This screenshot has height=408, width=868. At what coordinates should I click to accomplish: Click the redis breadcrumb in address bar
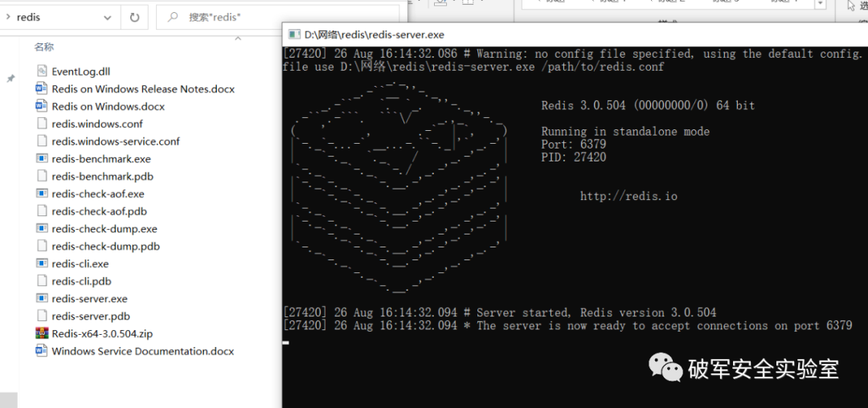click(29, 17)
